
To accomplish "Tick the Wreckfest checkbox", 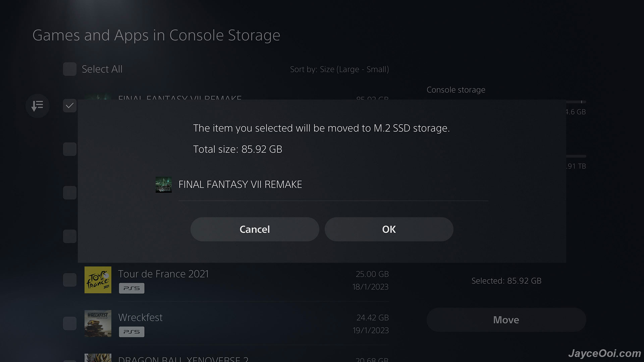I will pyautogui.click(x=70, y=323).
